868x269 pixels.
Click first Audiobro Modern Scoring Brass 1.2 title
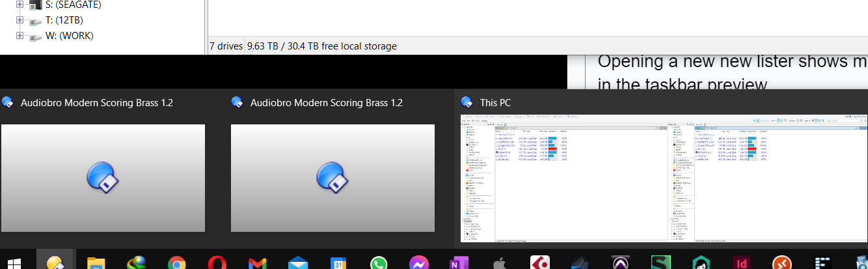point(97,102)
